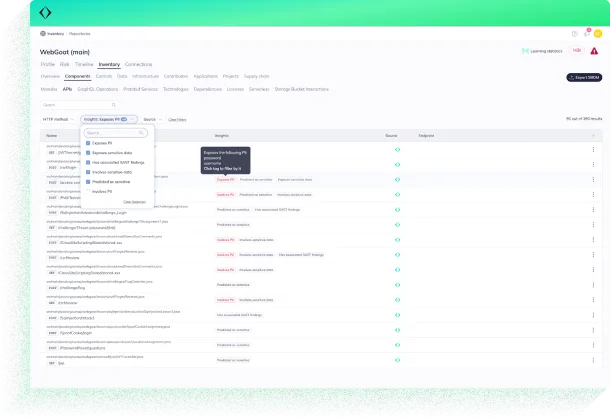The height and width of the screenshot is (419, 610).
Task: Click the Repositories breadcrumb link
Action: [79, 34]
